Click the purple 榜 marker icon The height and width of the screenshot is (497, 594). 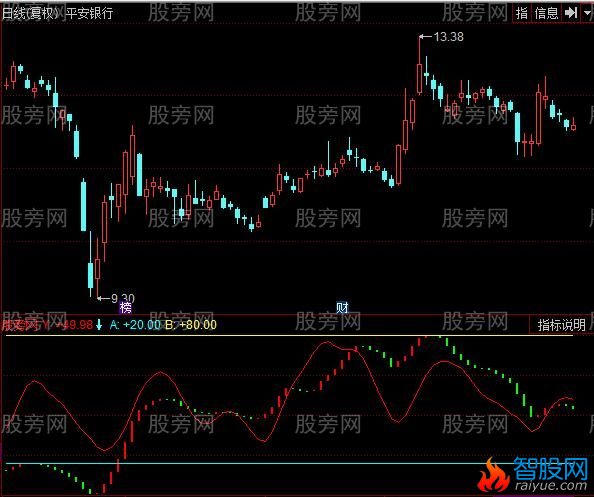click(x=125, y=307)
